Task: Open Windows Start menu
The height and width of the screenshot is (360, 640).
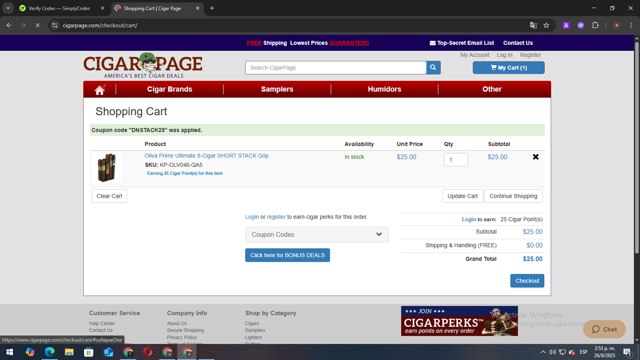Action: point(9,352)
